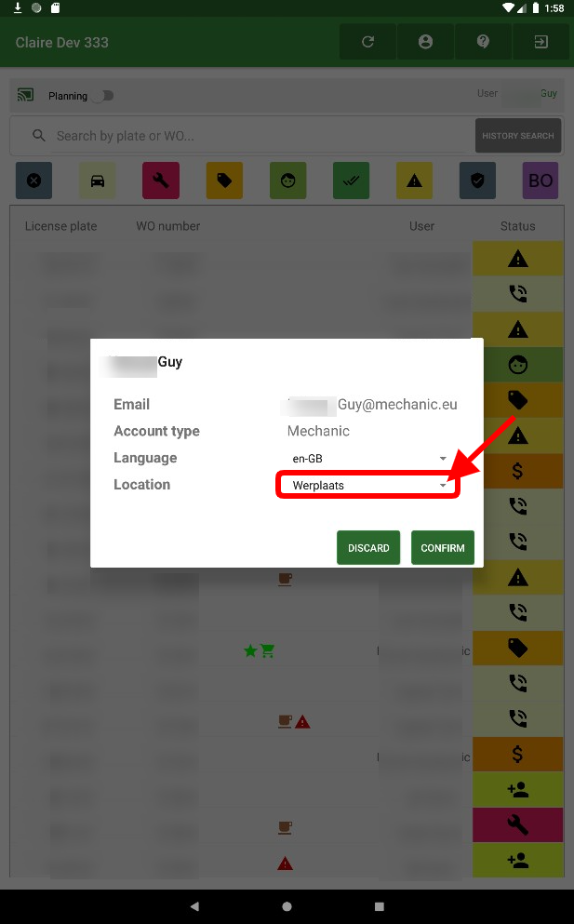The width and height of the screenshot is (574, 924).
Task: Click the HISTORY SEARCH button
Action: point(518,136)
